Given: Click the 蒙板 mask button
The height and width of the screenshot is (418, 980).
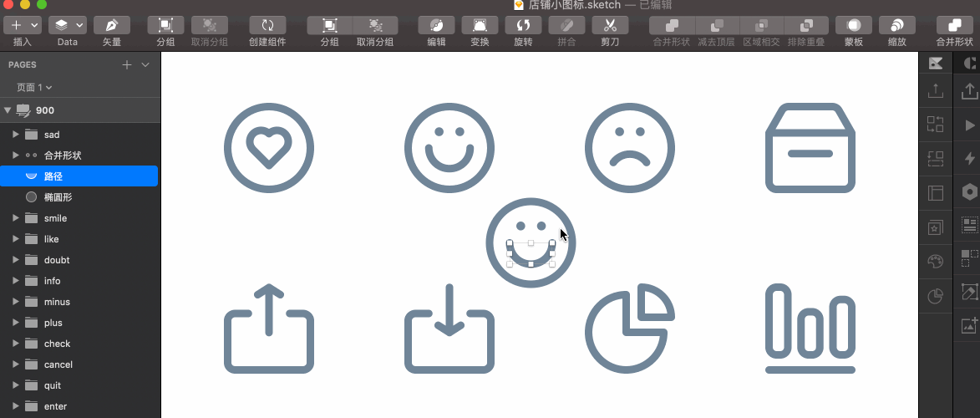Looking at the screenshot, I should click(x=854, y=25).
